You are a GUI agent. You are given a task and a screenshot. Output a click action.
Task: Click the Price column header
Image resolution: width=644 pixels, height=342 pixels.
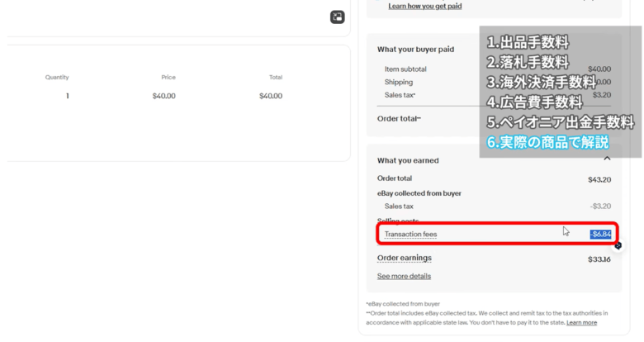(x=168, y=78)
